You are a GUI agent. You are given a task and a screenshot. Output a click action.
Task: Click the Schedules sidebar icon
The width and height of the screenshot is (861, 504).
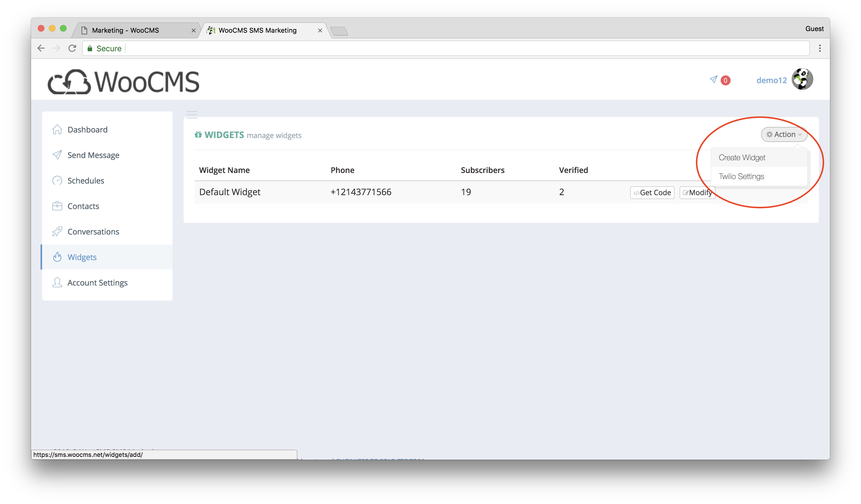click(58, 180)
